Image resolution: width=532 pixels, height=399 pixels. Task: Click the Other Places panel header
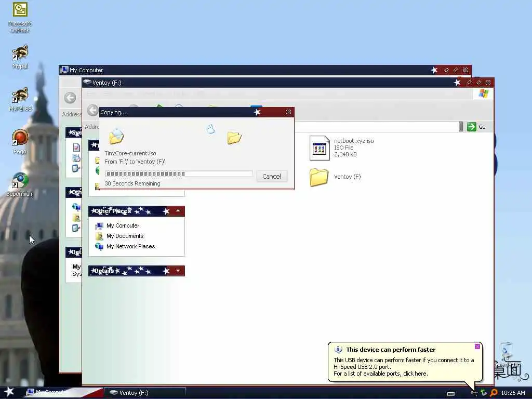[x=137, y=211]
